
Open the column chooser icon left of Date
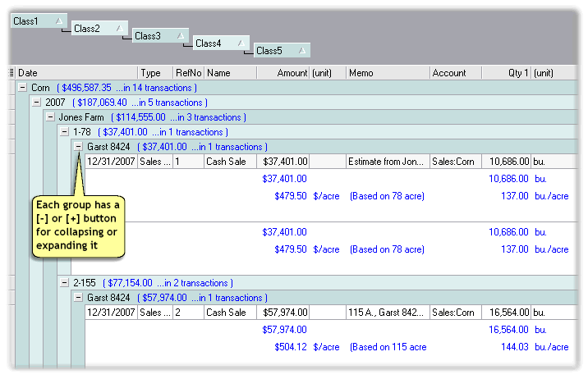(11, 73)
